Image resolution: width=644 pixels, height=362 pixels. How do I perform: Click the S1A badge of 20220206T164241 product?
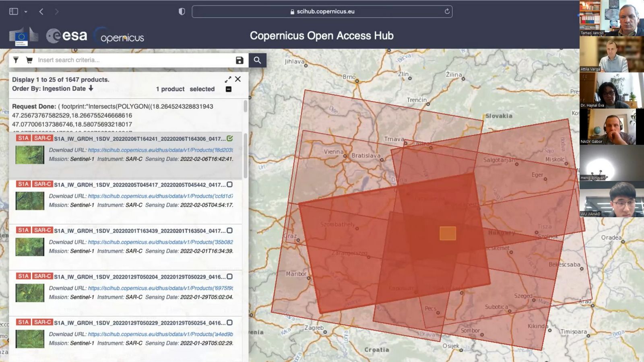click(x=23, y=138)
